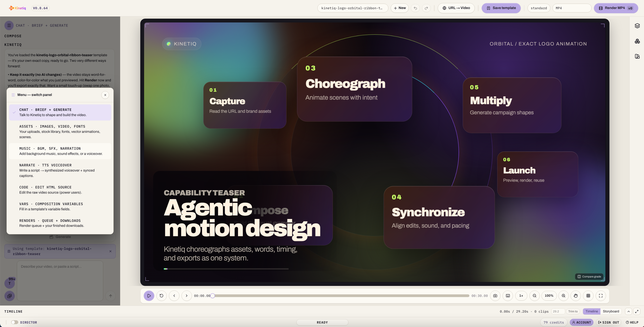The image size is (644, 327).
Task: Click the READY status pill
Action: tap(322, 323)
